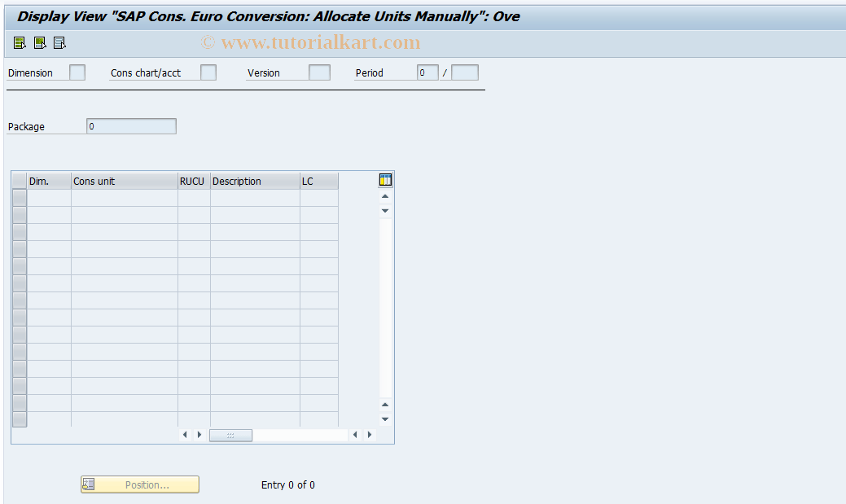Click the table scroll-up arrow

pyautogui.click(x=385, y=195)
